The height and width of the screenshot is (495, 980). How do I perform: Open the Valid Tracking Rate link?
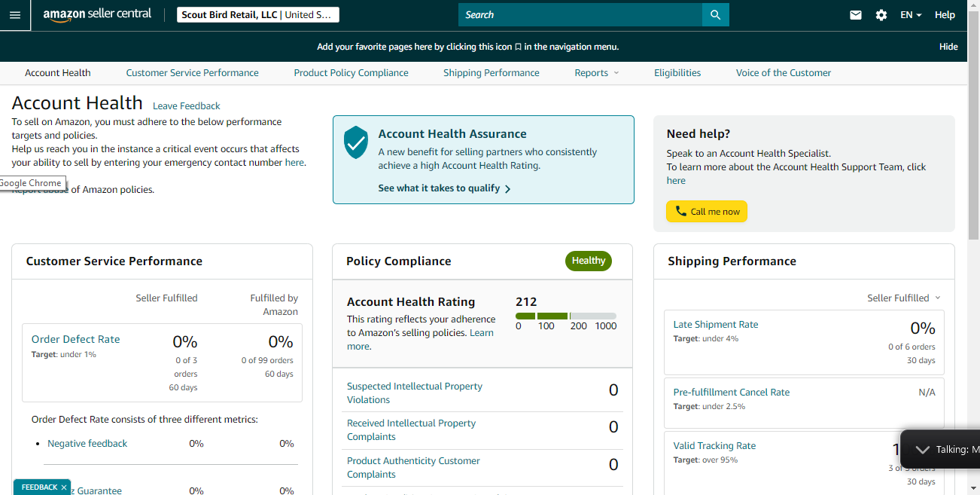pos(714,446)
